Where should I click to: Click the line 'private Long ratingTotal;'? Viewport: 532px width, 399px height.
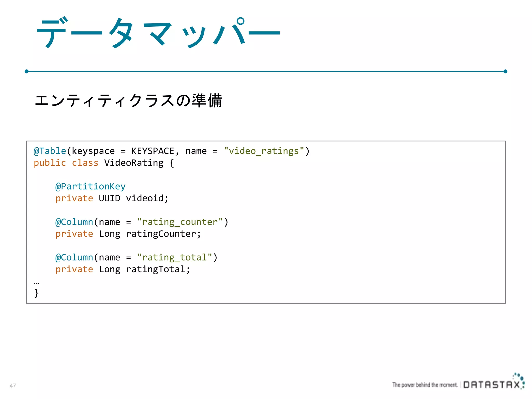pyautogui.click(x=123, y=269)
